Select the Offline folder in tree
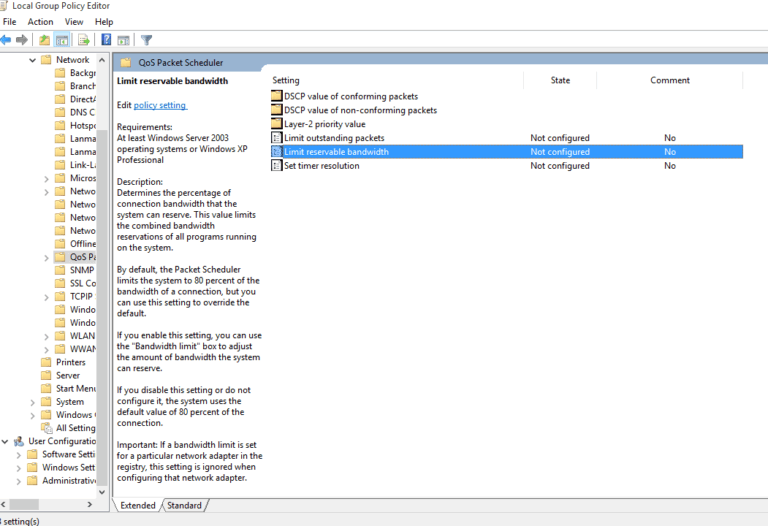The image size is (768, 526). click(x=82, y=244)
